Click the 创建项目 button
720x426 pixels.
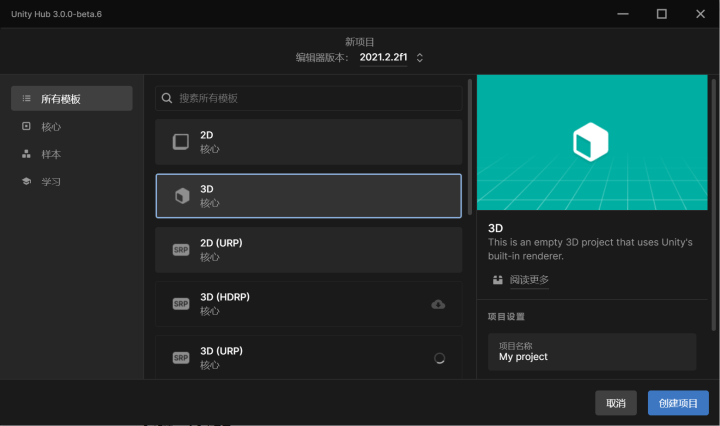(678, 403)
